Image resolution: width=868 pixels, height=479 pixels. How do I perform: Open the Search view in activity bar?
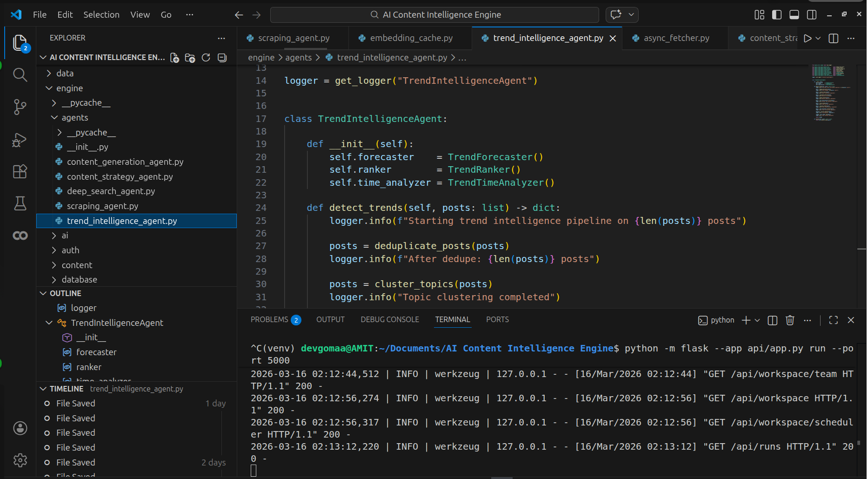pos(20,75)
